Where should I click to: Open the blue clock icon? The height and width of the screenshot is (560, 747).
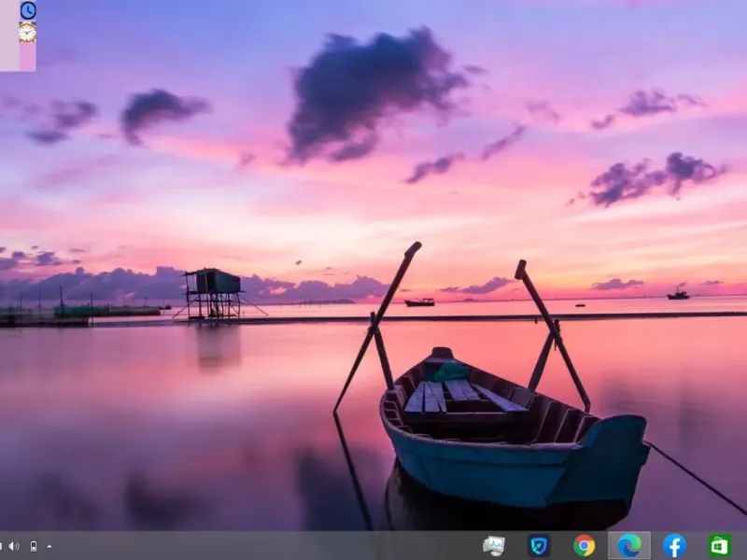point(28,10)
